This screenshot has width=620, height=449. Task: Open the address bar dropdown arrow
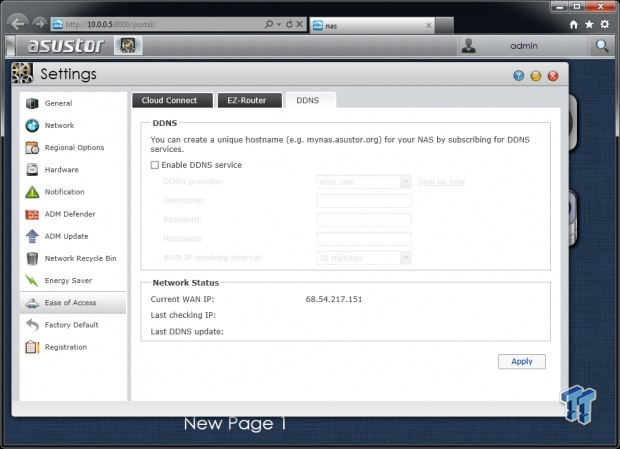pyautogui.click(x=279, y=25)
